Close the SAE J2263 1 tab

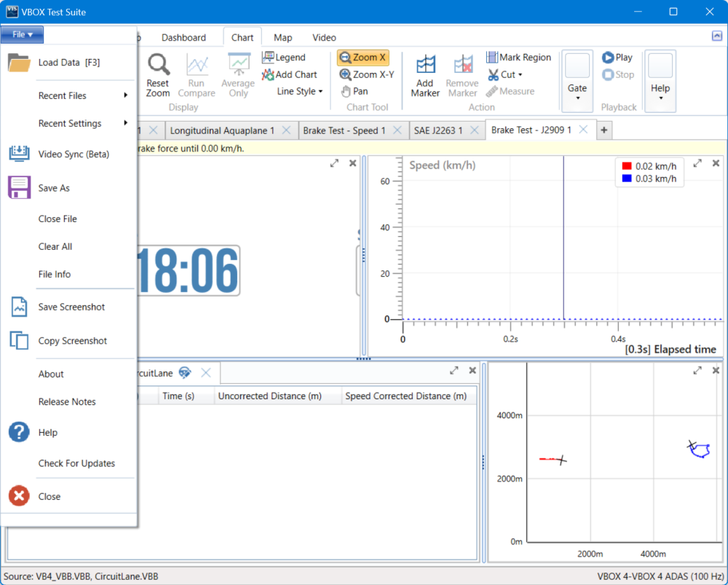click(474, 130)
